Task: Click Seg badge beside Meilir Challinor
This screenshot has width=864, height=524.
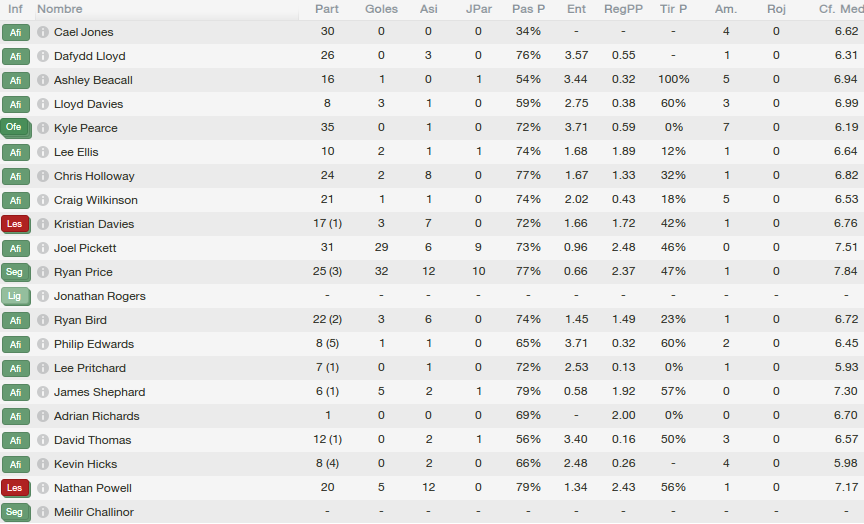Action: 15,512
